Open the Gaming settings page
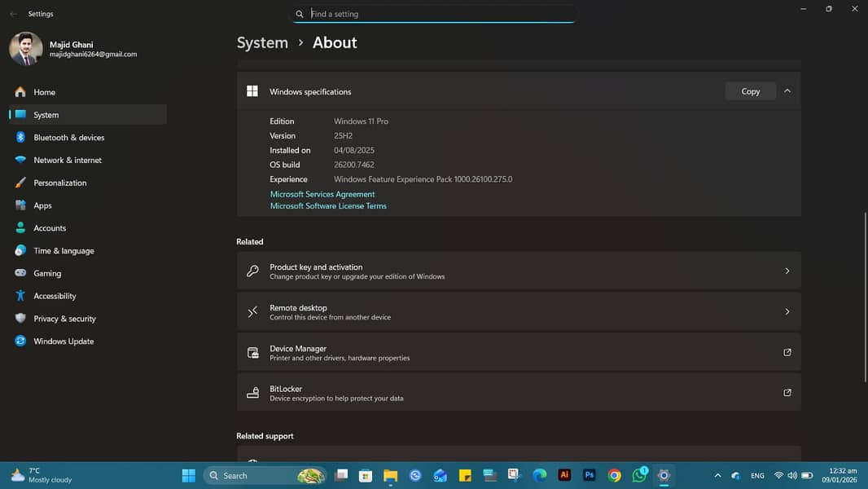868x489 pixels. [47, 274]
